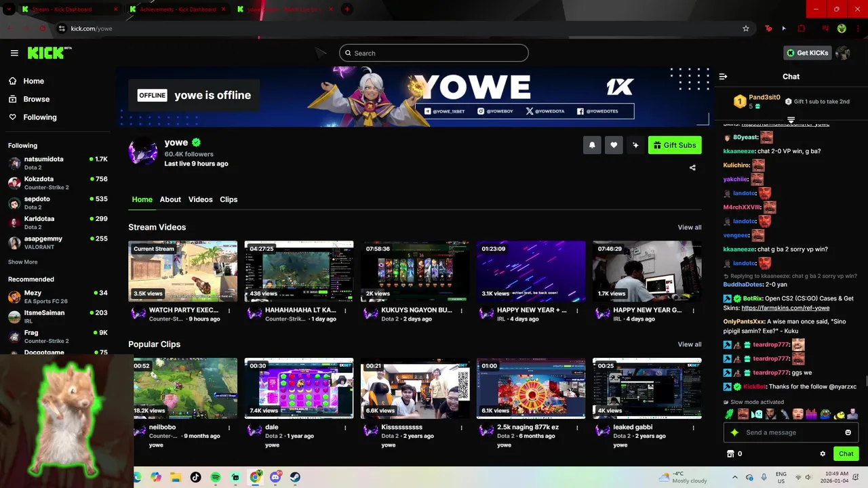Select the purple equalizer quick emote
This screenshot has height=488, width=868.
click(x=811, y=414)
